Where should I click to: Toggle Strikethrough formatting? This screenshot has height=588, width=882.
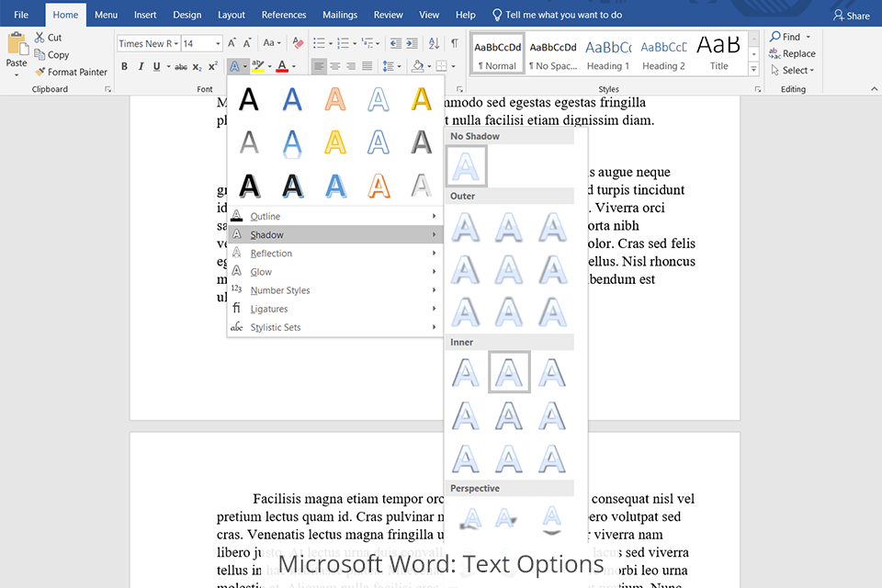pyautogui.click(x=181, y=66)
